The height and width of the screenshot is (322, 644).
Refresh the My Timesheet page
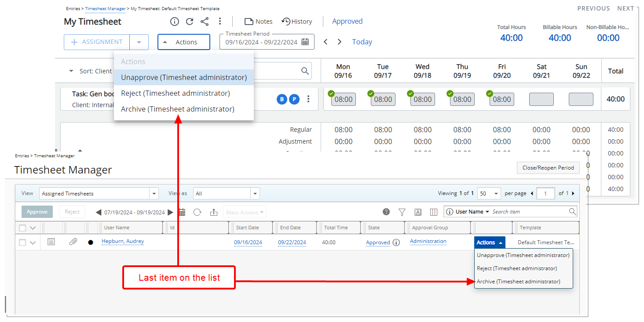tap(190, 22)
